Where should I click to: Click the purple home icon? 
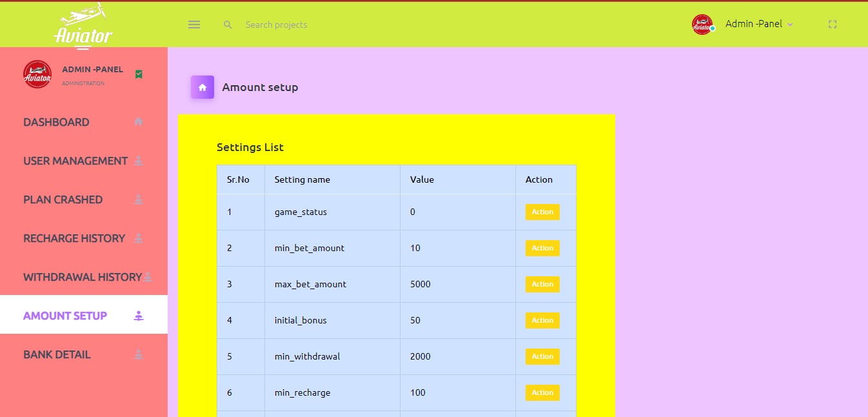pos(202,87)
